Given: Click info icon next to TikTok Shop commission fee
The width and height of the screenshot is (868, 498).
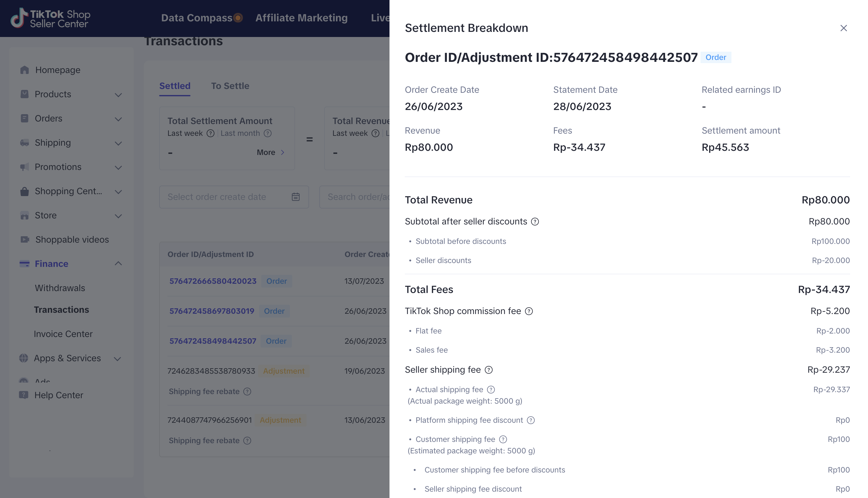Looking at the screenshot, I should coord(529,311).
